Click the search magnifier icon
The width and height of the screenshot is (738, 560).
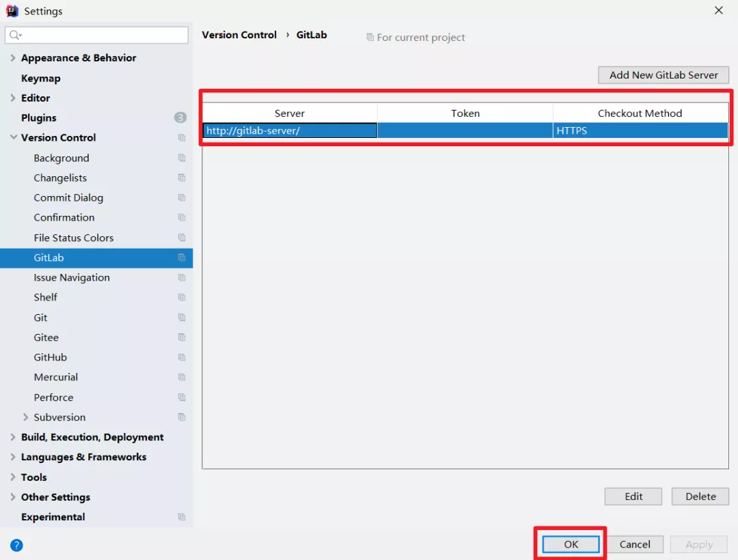pos(14,35)
